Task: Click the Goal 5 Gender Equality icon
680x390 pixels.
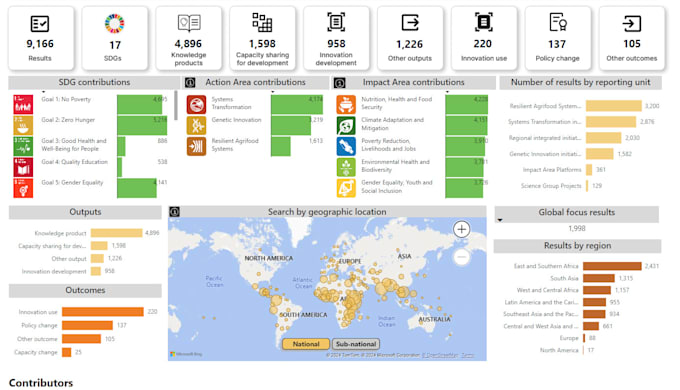Action: coord(23,188)
